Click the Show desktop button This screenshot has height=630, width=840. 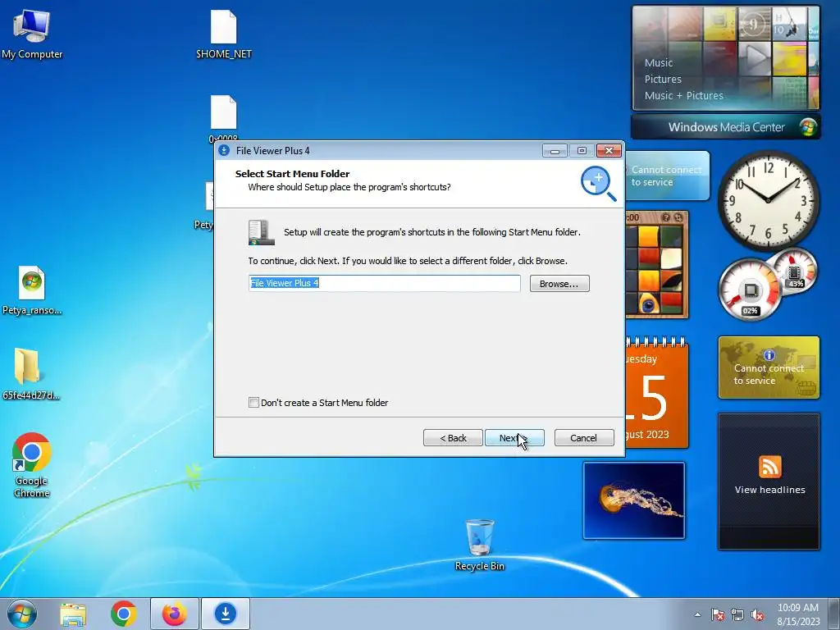click(x=834, y=614)
